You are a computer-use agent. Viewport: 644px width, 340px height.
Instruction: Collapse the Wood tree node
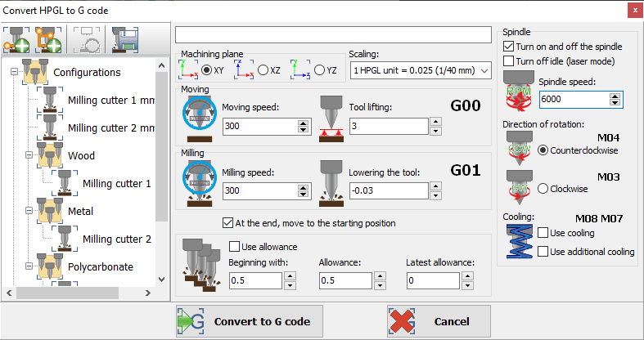pos(29,155)
